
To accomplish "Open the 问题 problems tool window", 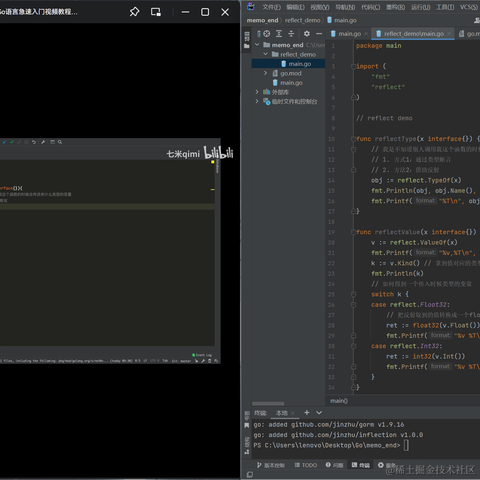I will [334, 465].
